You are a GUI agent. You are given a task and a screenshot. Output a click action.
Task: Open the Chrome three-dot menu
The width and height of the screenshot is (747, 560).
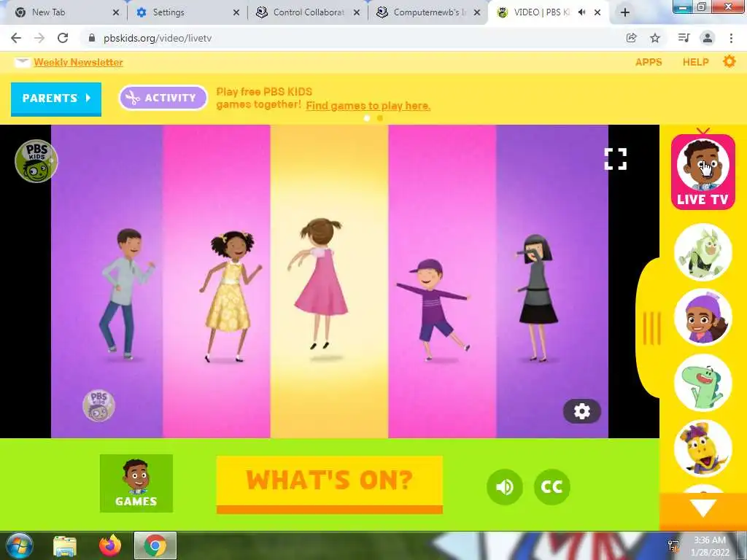(731, 38)
